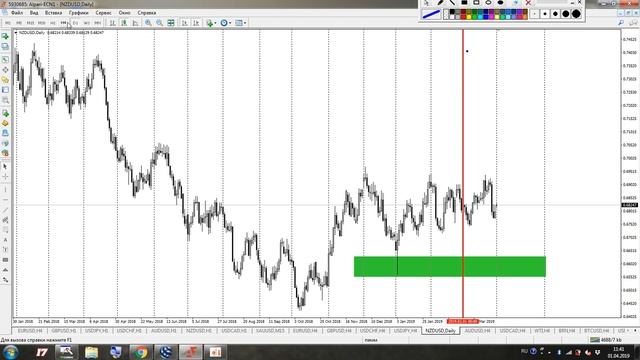Image resolution: width=640 pixels, height=360 pixels.
Task: Open the Справка menu
Action: point(147,13)
